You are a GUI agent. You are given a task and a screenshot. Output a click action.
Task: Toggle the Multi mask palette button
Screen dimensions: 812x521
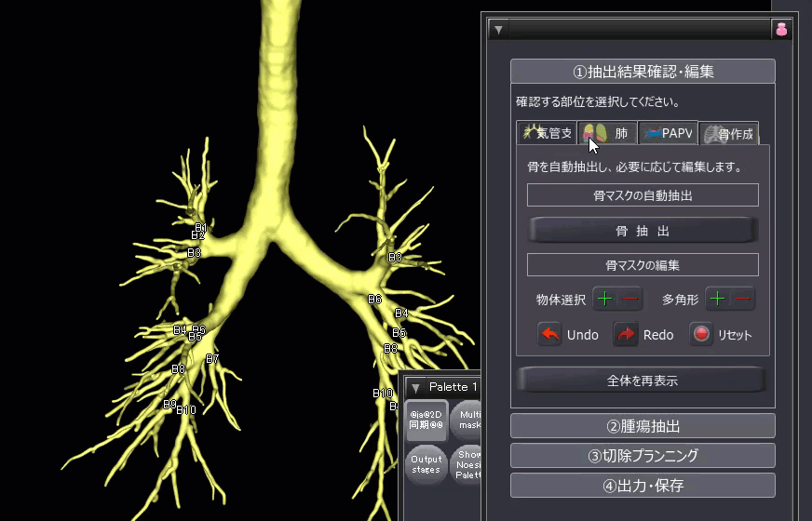click(x=468, y=419)
